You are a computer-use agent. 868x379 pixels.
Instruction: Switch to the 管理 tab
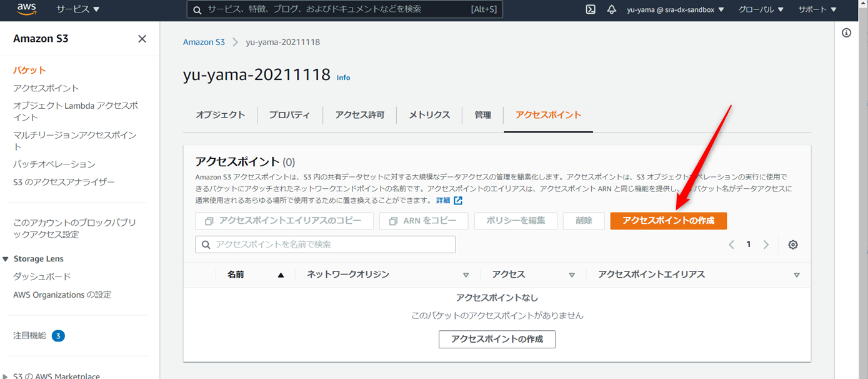coord(482,115)
